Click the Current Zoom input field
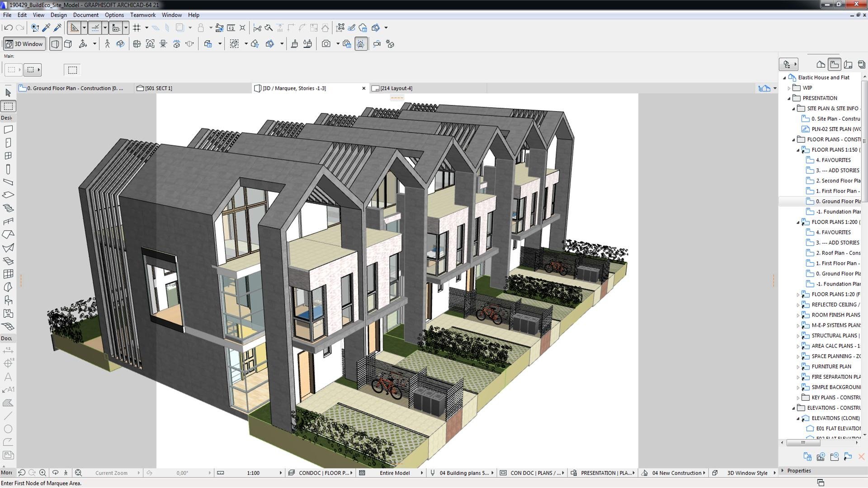Image resolution: width=868 pixels, height=488 pixels. tap(111, 472)
